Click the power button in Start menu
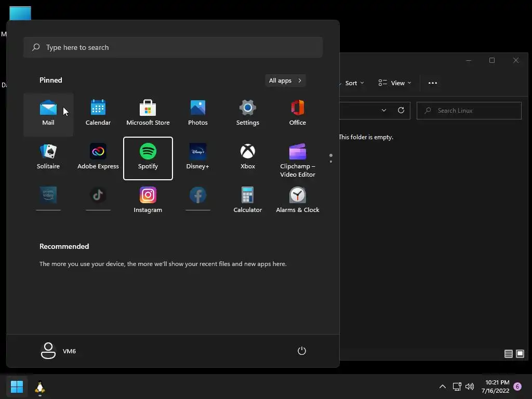Viewport: 532px width, 399px height. 302,351
